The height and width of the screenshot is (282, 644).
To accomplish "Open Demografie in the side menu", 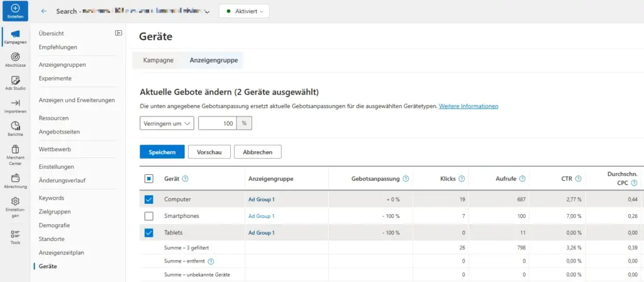I will pos(54,225).
